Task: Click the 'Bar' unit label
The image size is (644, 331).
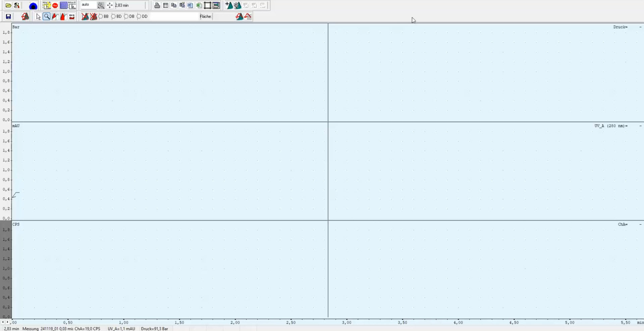Action: (16, 27)
